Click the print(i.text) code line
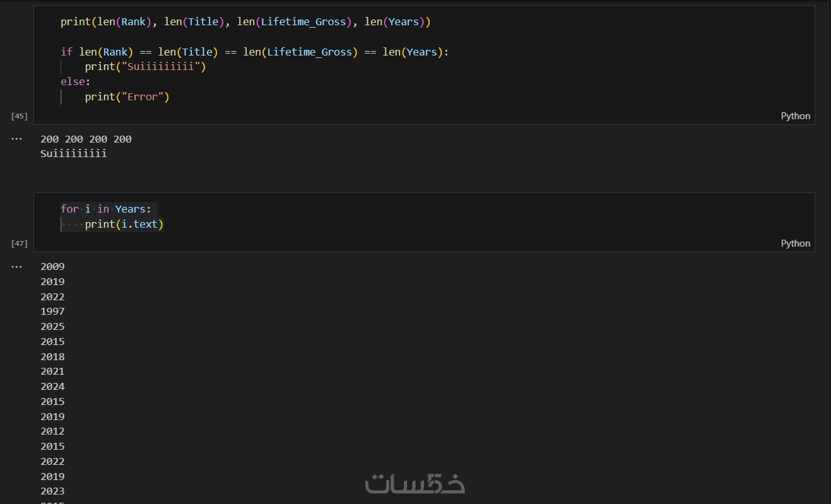831x504 pixels. 124,224
